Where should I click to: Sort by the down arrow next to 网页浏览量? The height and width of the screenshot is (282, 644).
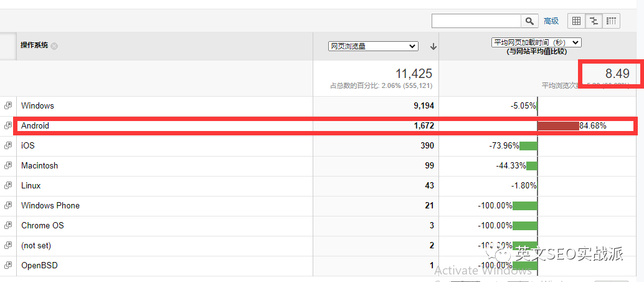coord(433,47)
